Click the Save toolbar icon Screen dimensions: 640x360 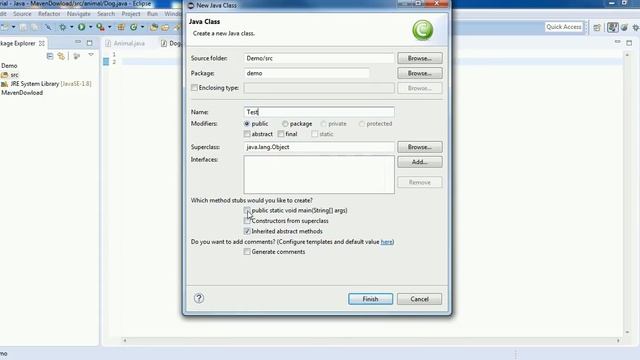23,27
